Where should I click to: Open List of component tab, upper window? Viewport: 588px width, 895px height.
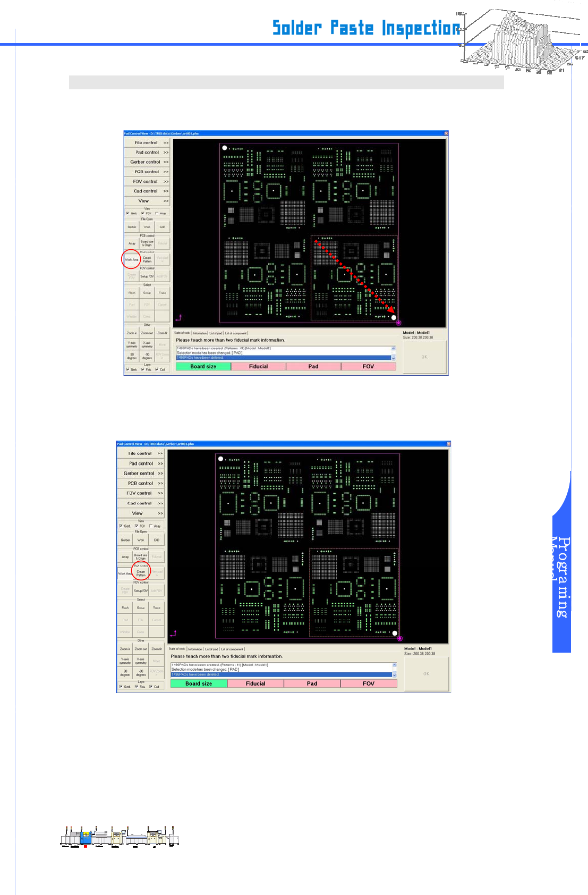pyautogui.click(x=236, y=333)
